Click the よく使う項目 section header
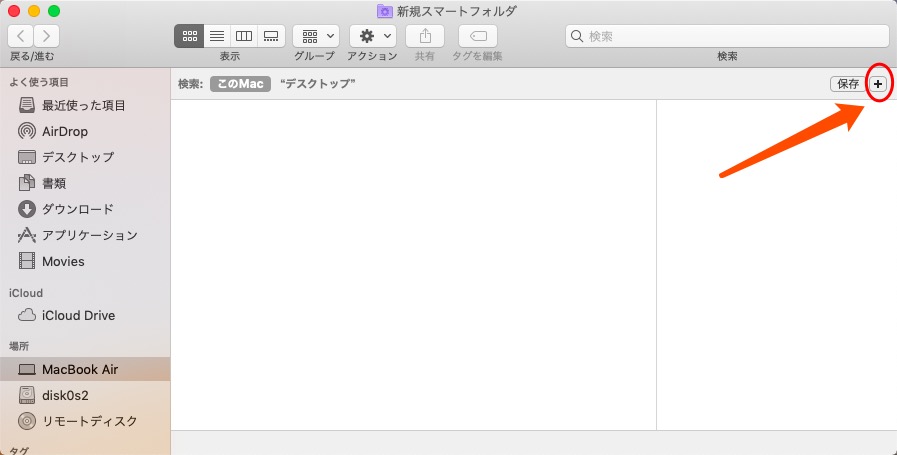The image size is (897, 455). pyautogui.click(x=39, y=82)
